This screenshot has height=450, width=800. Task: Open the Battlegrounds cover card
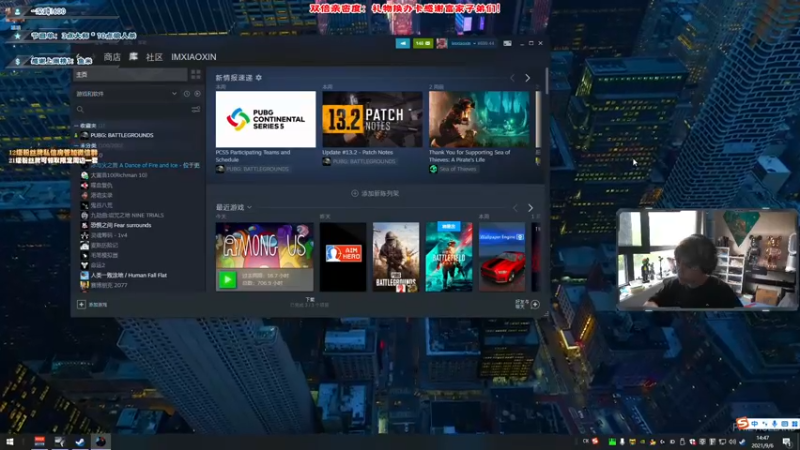coord(396,257)
